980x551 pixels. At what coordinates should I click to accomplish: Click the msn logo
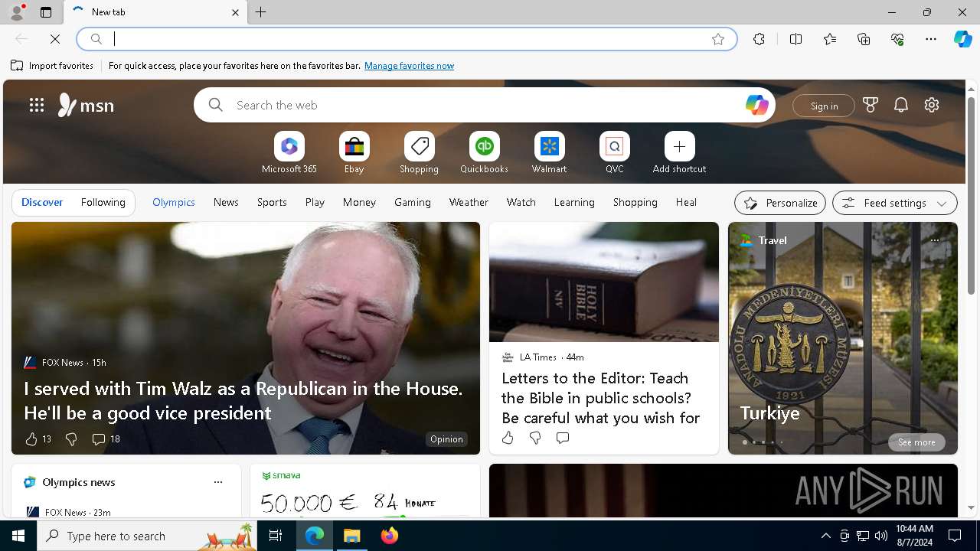(86, 105)
